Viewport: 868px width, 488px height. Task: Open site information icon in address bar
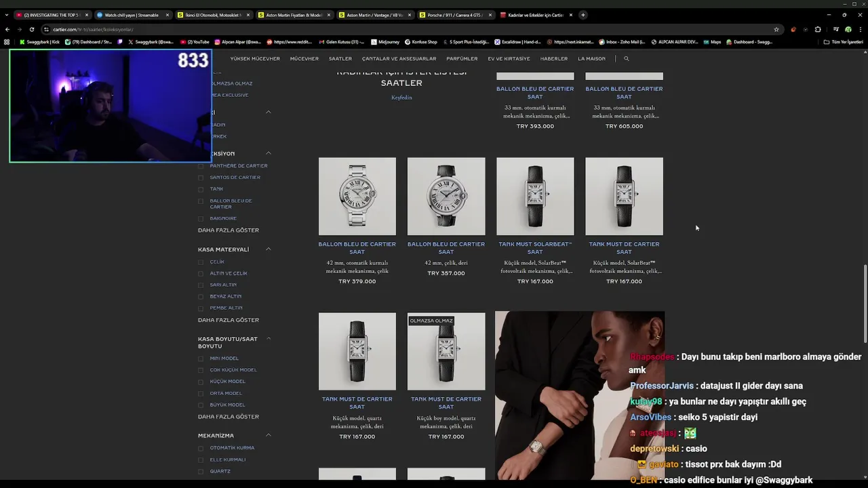tap(46, 29)
